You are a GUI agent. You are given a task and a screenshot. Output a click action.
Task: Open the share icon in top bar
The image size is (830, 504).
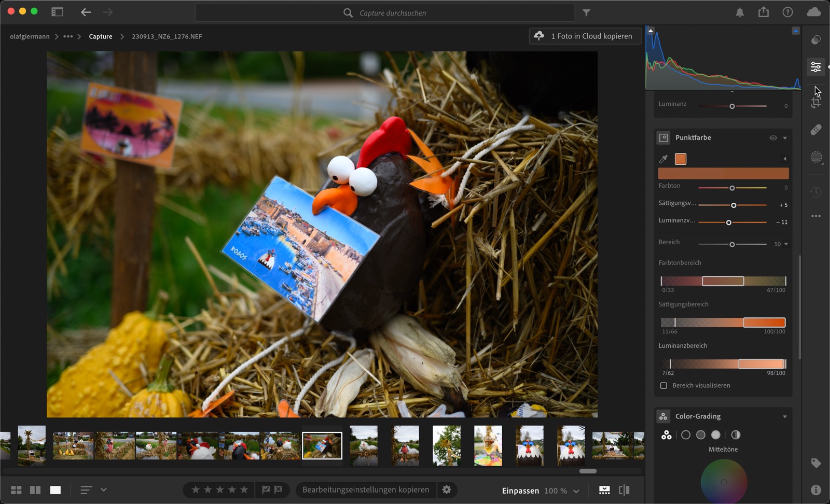[763, 12]
